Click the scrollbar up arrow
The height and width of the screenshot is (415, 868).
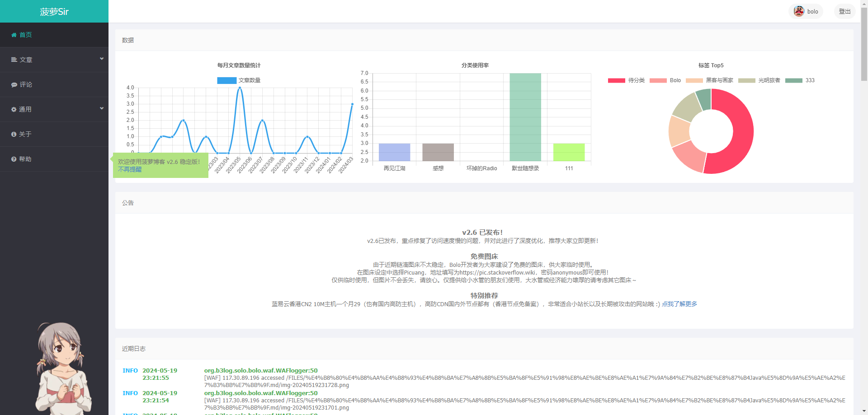click(864, 3)
